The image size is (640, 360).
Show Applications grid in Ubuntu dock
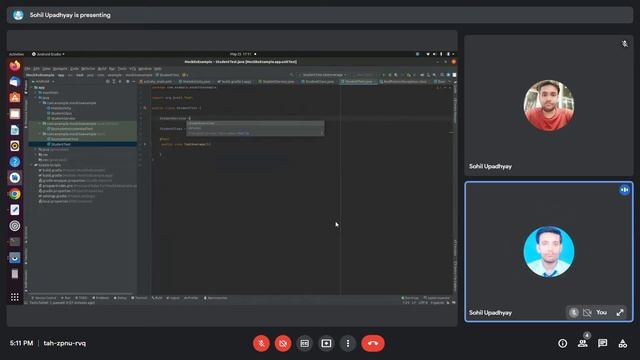coord(15,297)
